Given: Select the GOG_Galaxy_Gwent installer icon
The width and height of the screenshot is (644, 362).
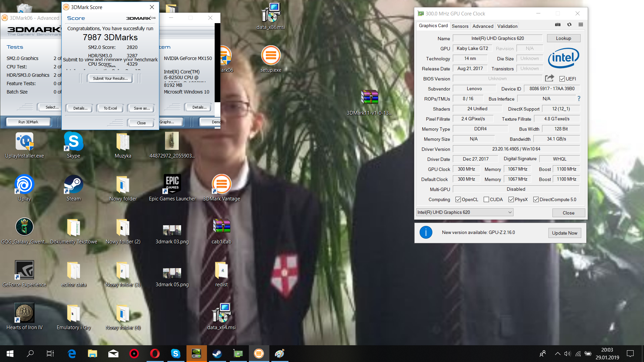Looking at the screenshot, I should pyautogui.click(x=24, y=231).
